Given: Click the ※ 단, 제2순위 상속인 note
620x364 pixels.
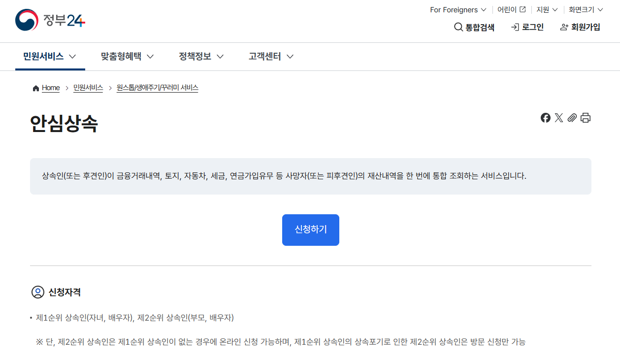Looking at the screenshot, I should 281,341.
